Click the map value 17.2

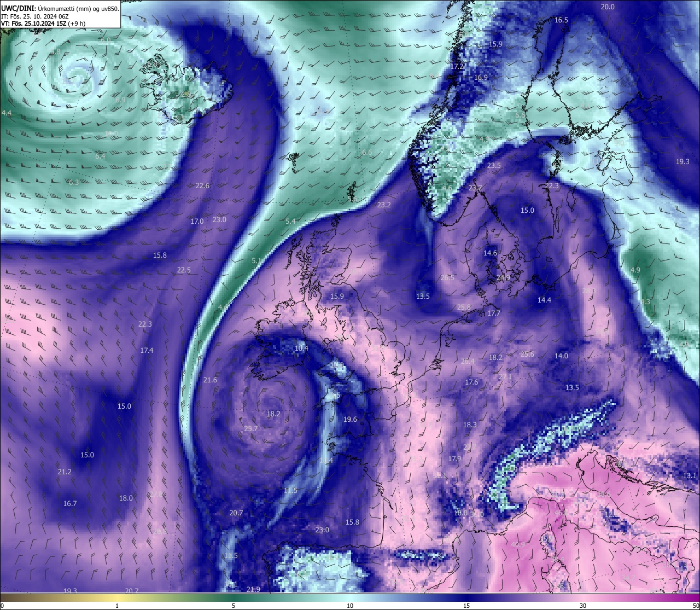pyautogui.click(x=457, y=66)
